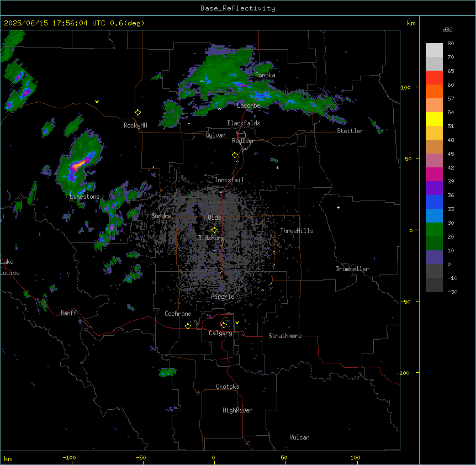
Task: Click the dBZ legend heading
Action: 447,29
